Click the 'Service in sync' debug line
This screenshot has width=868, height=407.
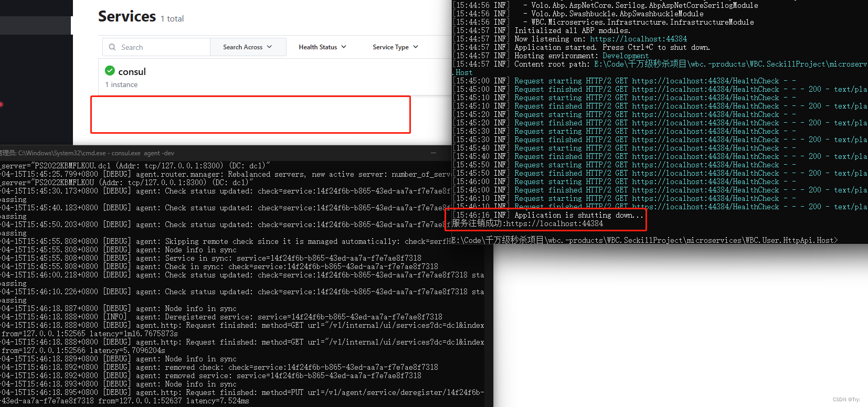tap(210, 258)
